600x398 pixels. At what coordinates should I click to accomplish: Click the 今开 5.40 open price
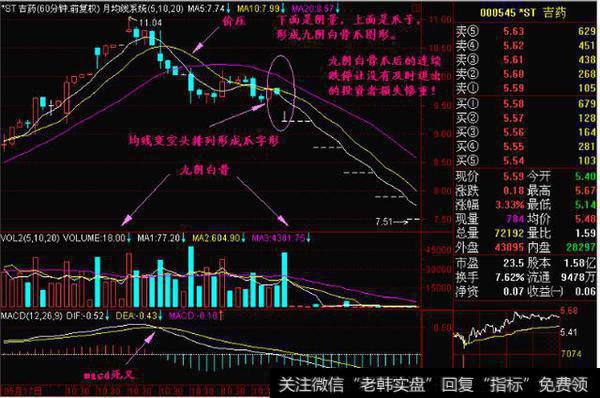[562, 177]
